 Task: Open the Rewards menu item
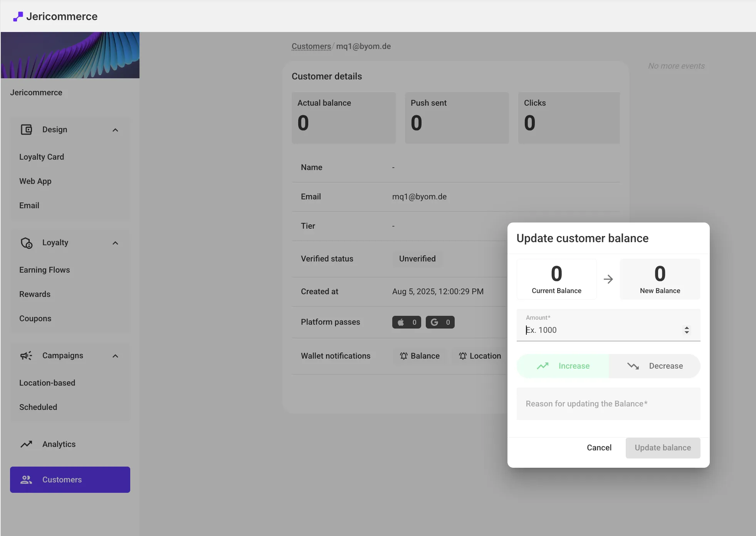pos(35,294)
